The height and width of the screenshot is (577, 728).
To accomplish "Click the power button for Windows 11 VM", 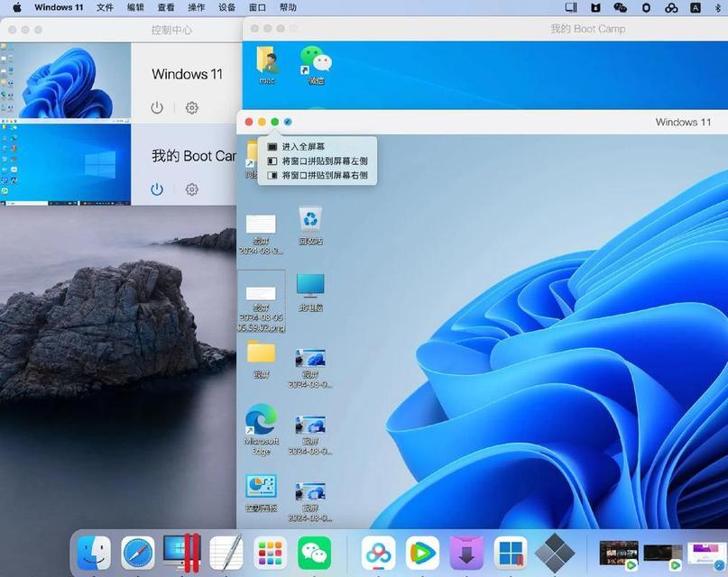I will [x=157, y=107].
